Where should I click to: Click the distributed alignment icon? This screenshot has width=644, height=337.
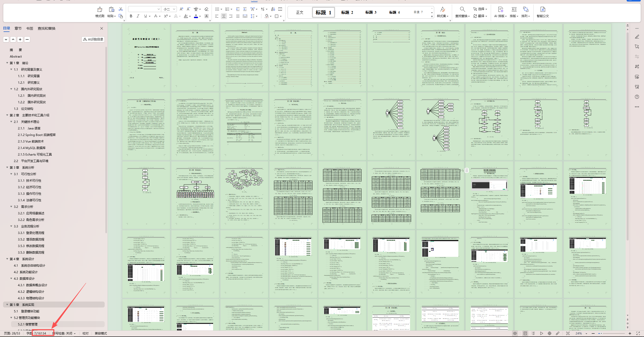pyautogui.click(x=245, y=16)
